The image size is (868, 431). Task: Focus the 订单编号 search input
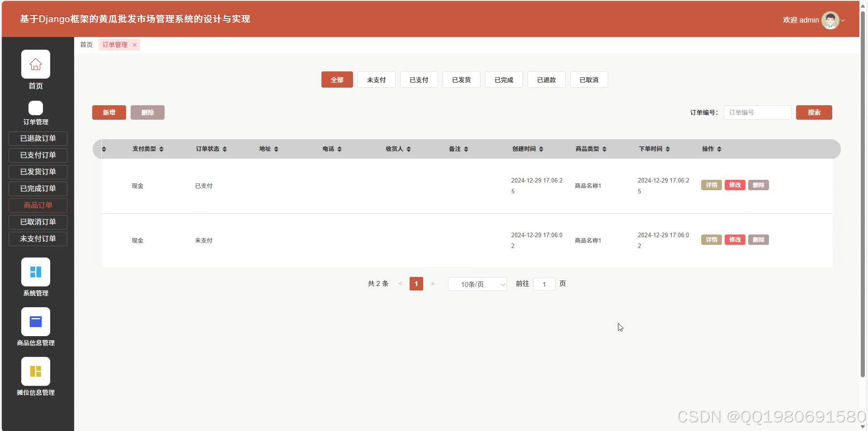click(757, 112)
